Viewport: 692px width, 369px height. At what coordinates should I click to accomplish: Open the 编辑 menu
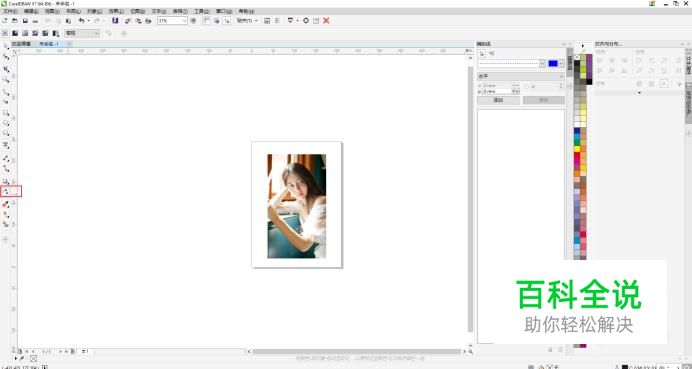31,11
